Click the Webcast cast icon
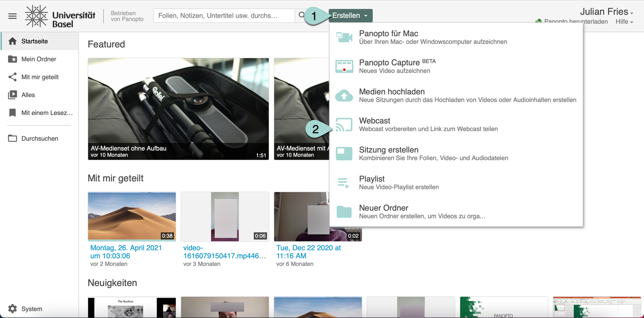Screen dimensions: 644x318 [x=344, y=124]
